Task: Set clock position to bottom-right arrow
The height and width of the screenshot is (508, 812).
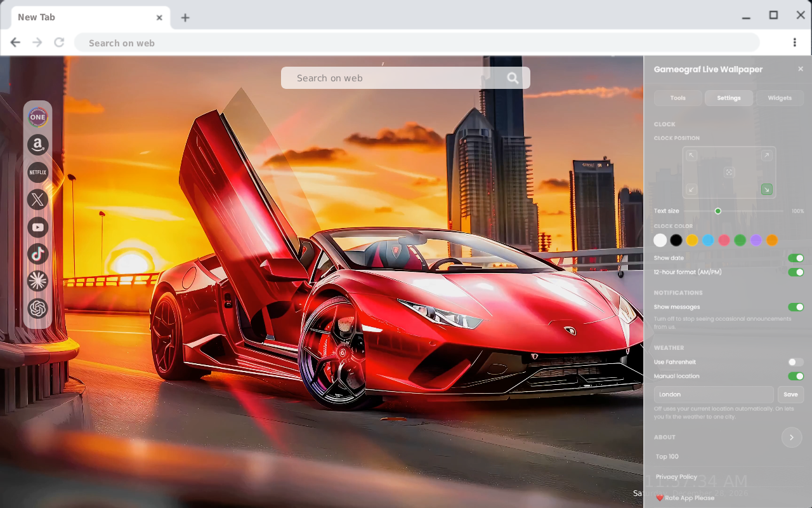Action: (766, 189)
